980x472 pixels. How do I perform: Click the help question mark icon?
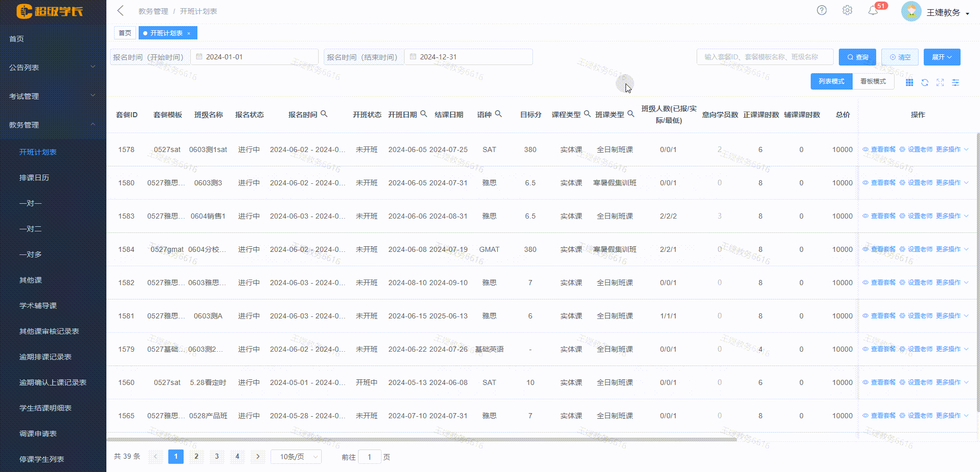point(821,10)
